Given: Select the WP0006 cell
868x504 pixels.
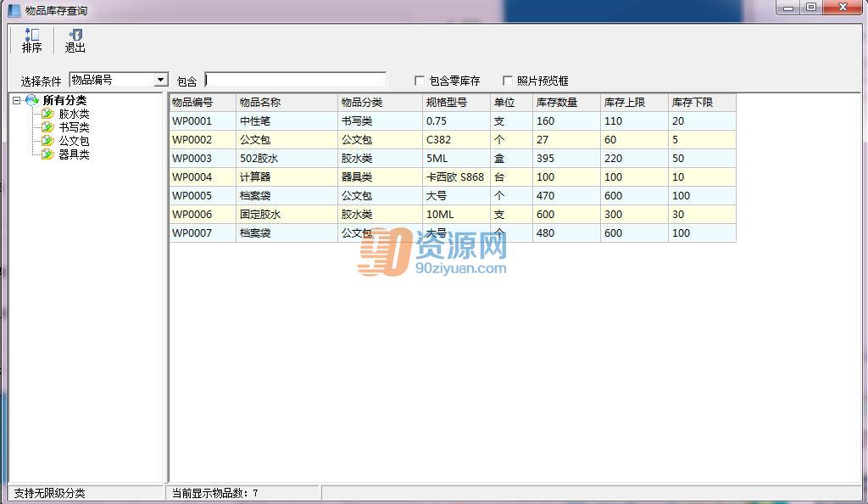Looking at the screenshot, I should point(203,215).
